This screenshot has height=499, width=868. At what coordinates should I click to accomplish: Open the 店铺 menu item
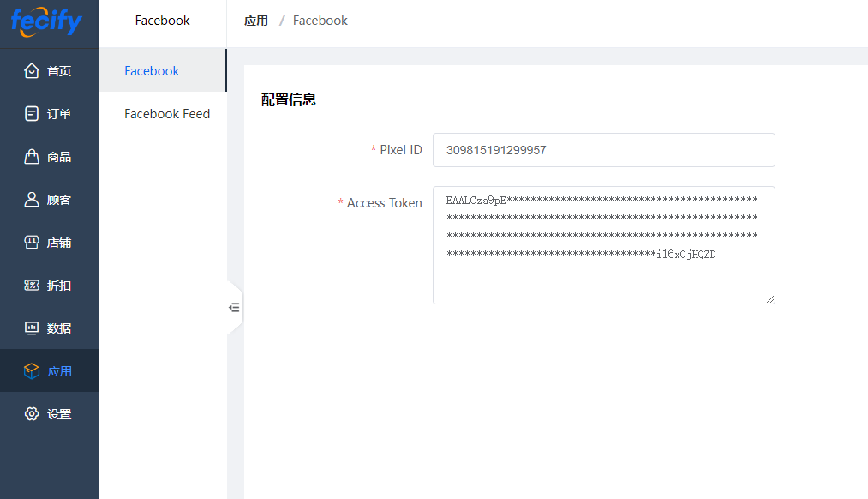pyautogui.click(x=49, y=243)
